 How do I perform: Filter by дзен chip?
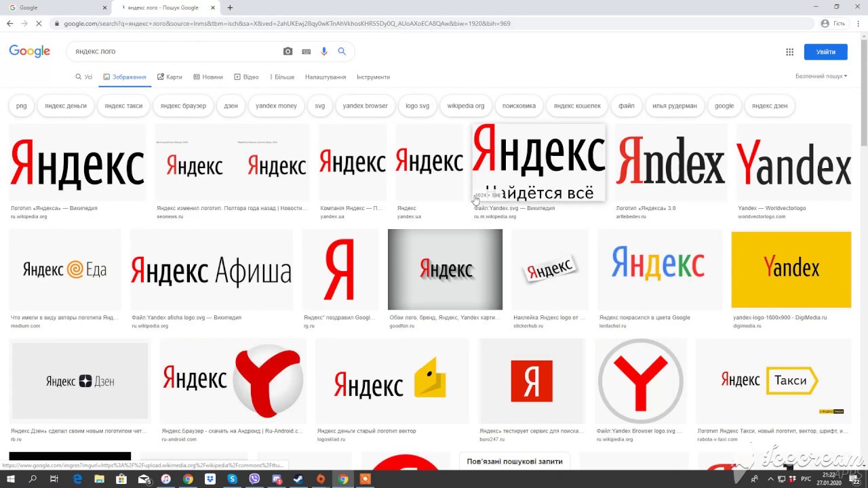click(231, 106)
